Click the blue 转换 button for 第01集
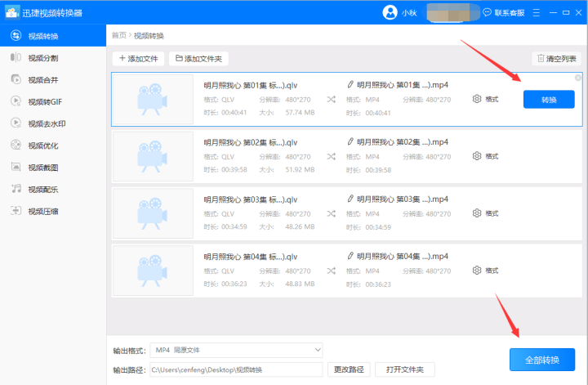Screen dimensions: 588x385 pos(549,100)
